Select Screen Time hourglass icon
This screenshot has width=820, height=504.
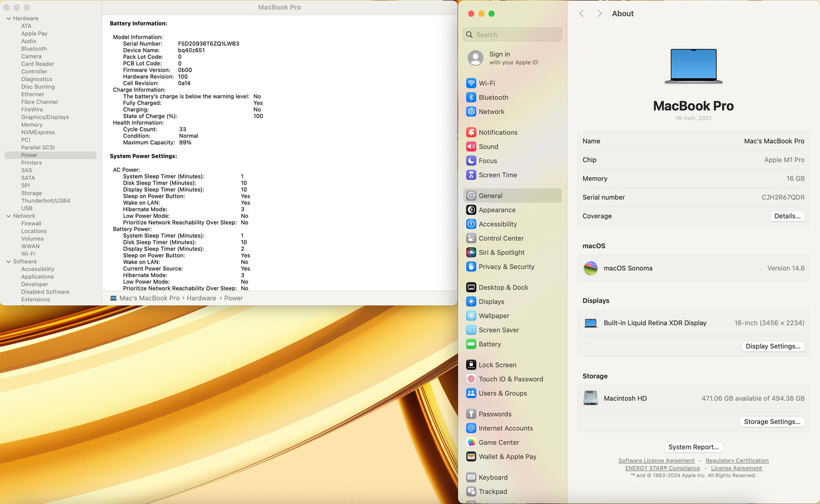[x=471, y=175]
